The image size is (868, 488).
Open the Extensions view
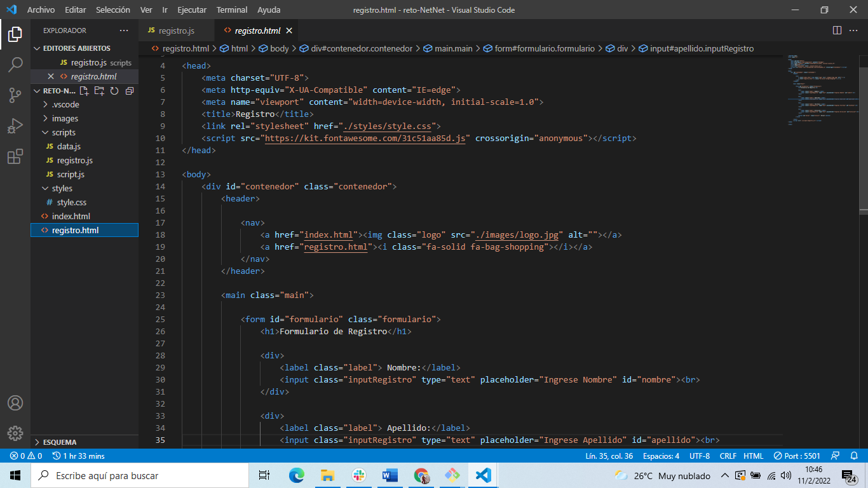click(15, 156)
